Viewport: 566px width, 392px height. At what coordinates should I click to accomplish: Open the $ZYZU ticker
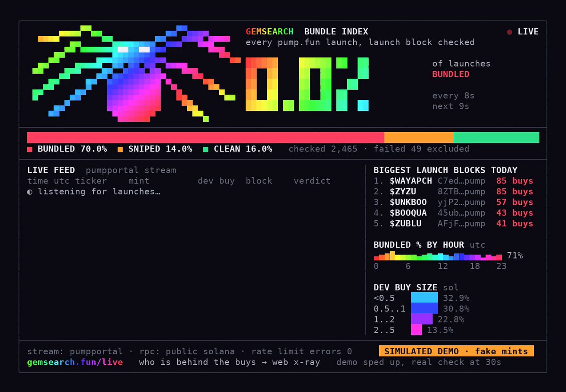point(403,192)
